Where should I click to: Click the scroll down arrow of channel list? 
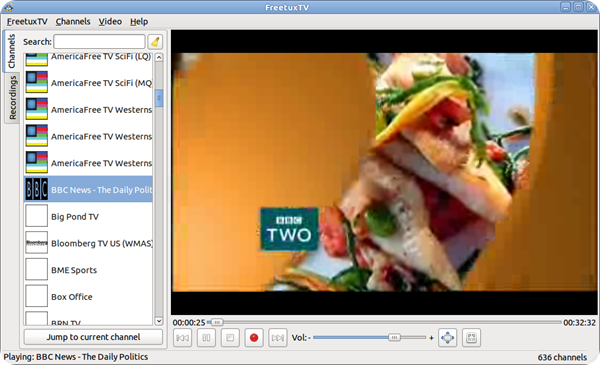click(159, 321)
